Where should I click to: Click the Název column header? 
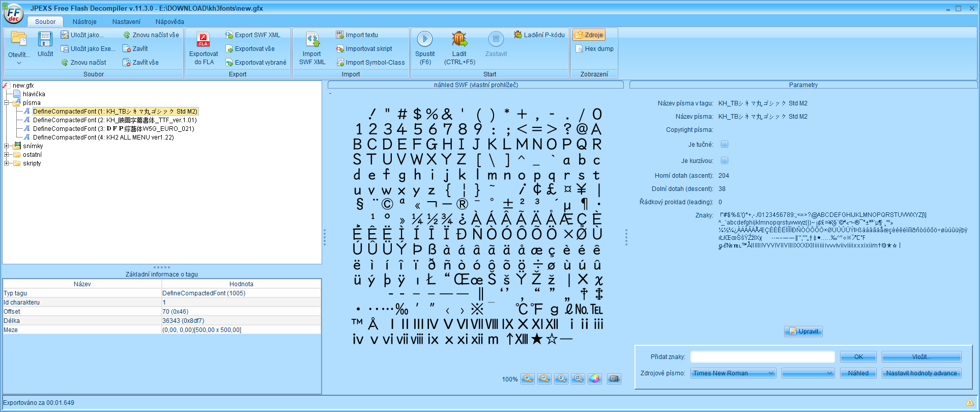point(82,284)
